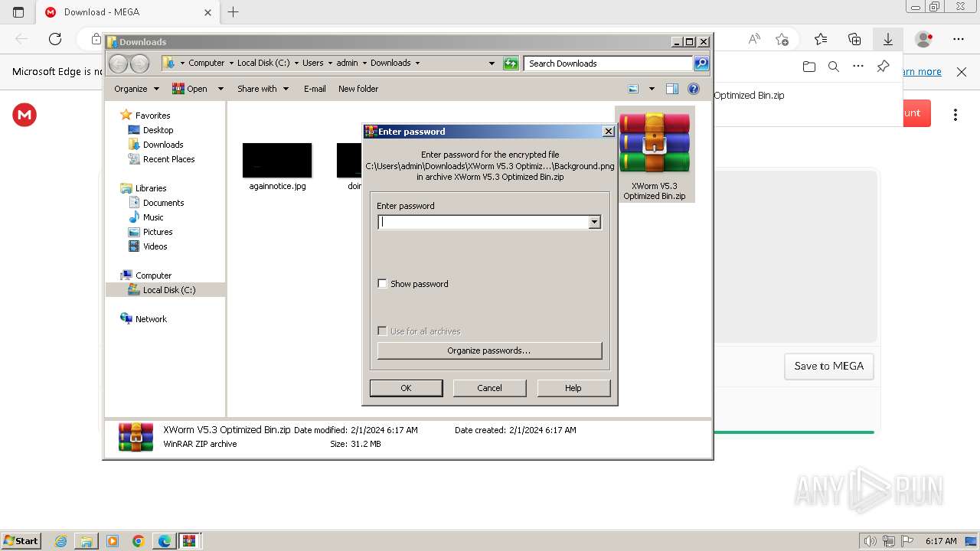Open Organize passwords button
This screenshot has width=980, height=551.
click(x=489, y=350)
